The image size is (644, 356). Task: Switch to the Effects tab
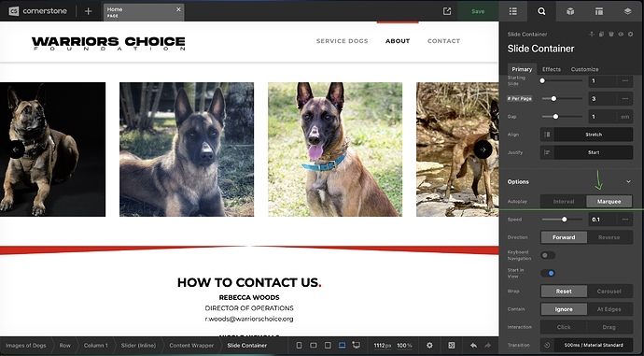[x=552, y=69]
